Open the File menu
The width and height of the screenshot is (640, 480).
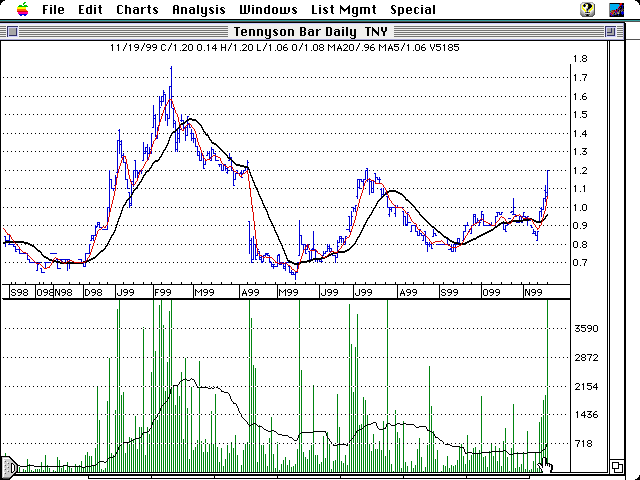pyautogui.click(x=53, y=9)
